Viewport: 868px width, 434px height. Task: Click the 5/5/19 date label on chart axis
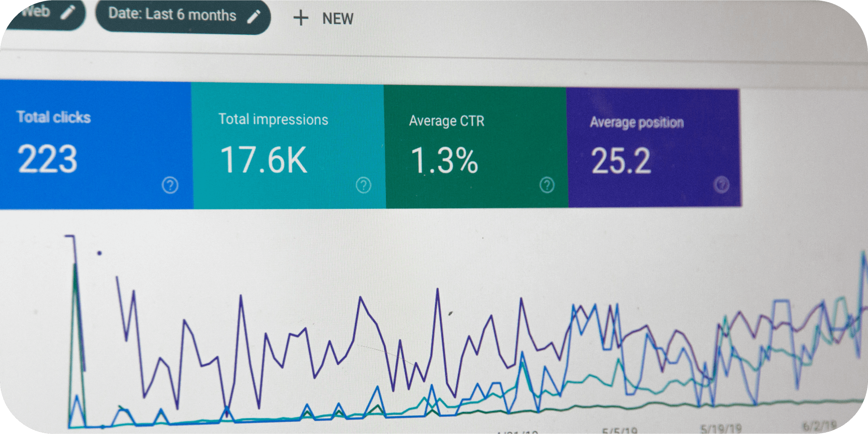pyautogui.click(x=619, y=431)
